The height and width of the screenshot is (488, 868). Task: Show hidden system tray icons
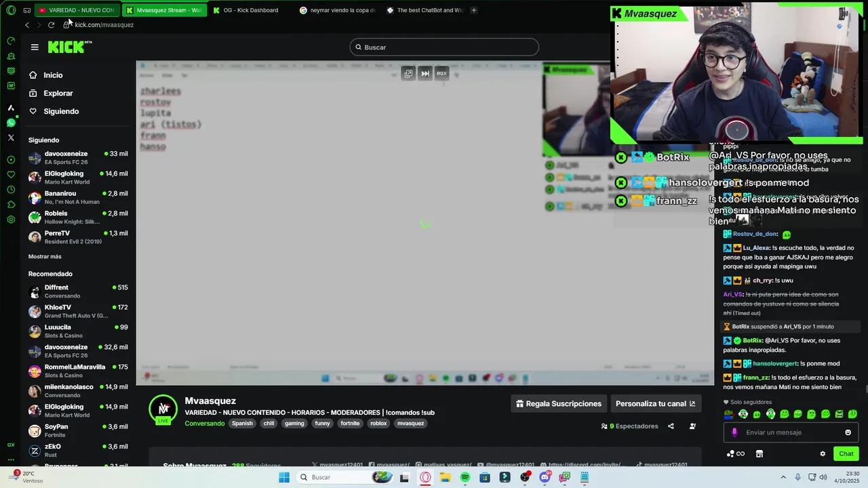[783, 477]
